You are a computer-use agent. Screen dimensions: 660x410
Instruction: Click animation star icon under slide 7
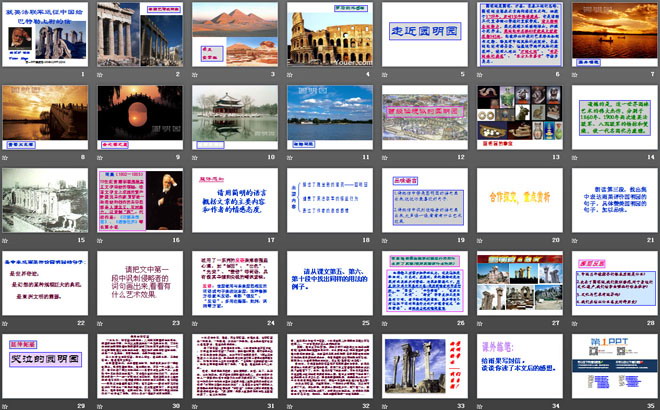tap(575, 75)
